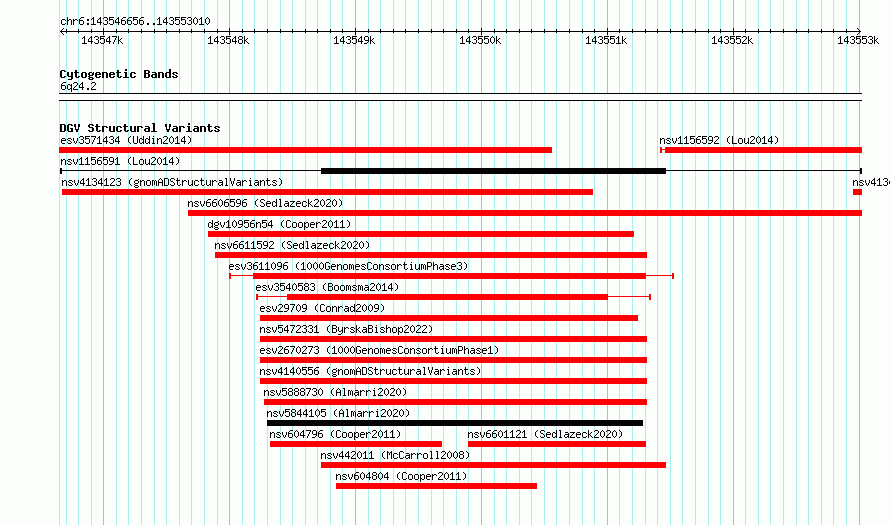The image size is (890, 525).
Task: Click the 143552k ruler label
Action: pos(732,40)
